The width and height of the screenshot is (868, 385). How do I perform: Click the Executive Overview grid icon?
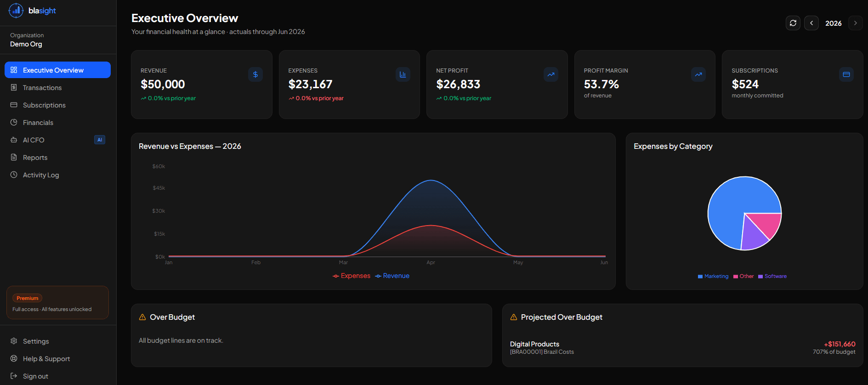click(x=14, y=70)
